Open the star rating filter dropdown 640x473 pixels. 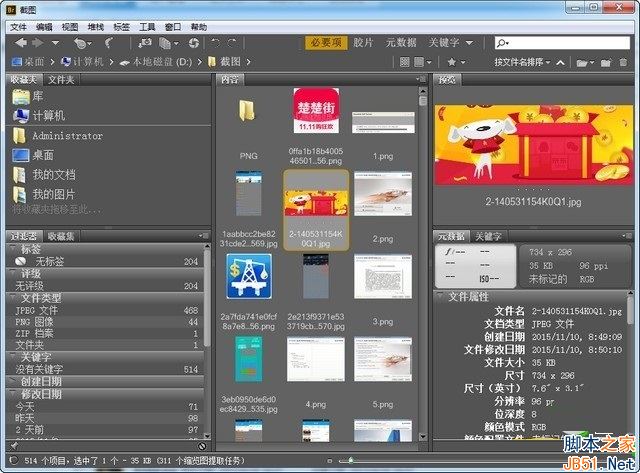[456, 62]
